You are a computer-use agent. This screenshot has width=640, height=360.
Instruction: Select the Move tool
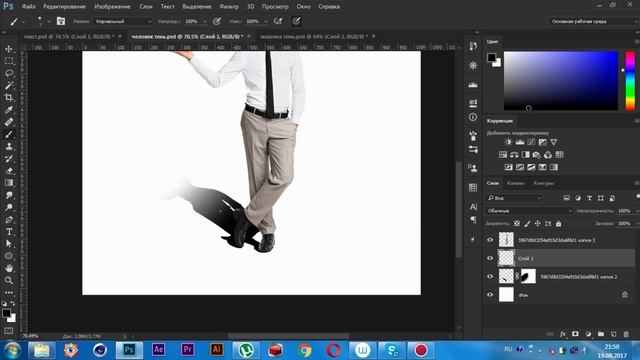(x=9, y=49)
